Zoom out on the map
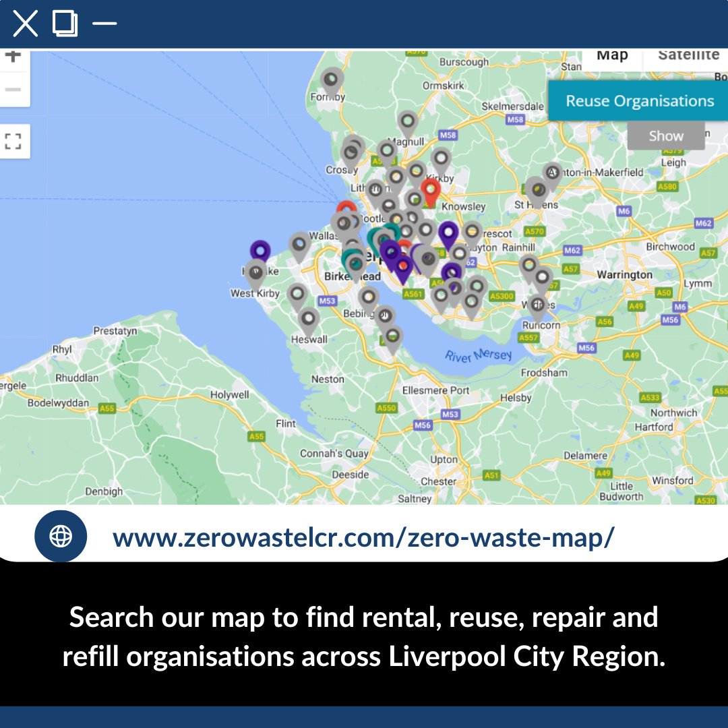This screenshot has width=728, height=728. pyautogui.click(x=13, y=89)
